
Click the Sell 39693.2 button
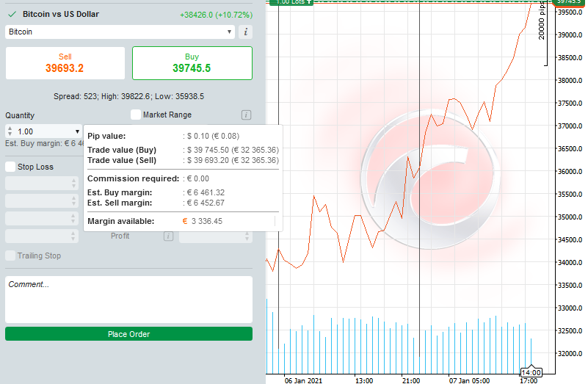pos(65,63)
